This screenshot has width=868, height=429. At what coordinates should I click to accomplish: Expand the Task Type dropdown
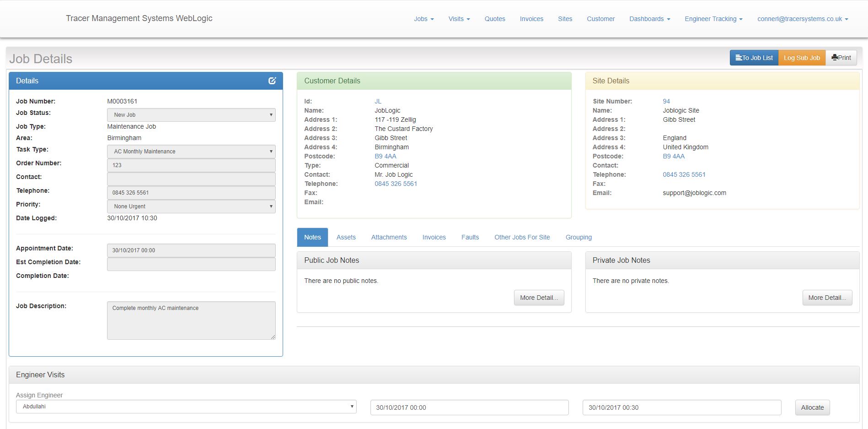pos(191,152)
